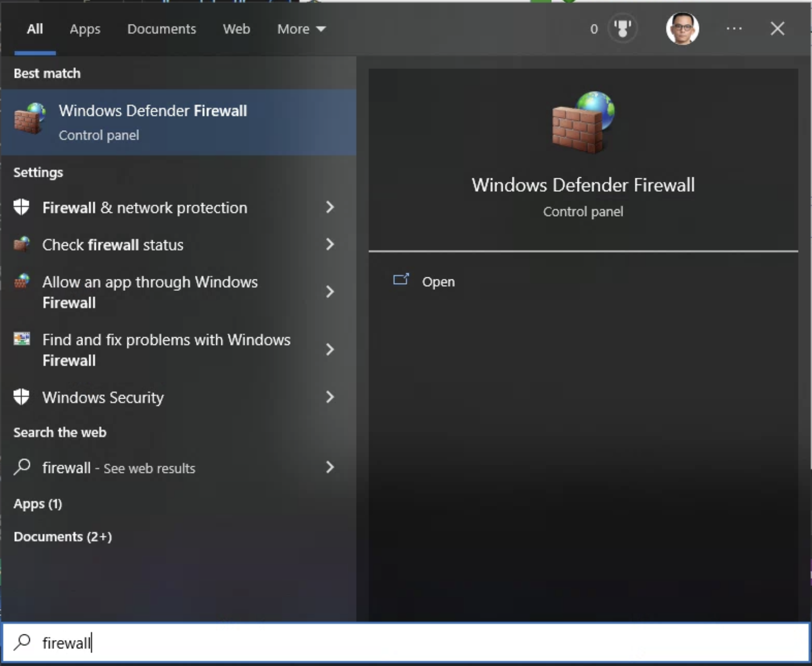Viewport: 812px width, 666px height.
Task: Click the firewall search input field
Action: click(x=406, y=642)
